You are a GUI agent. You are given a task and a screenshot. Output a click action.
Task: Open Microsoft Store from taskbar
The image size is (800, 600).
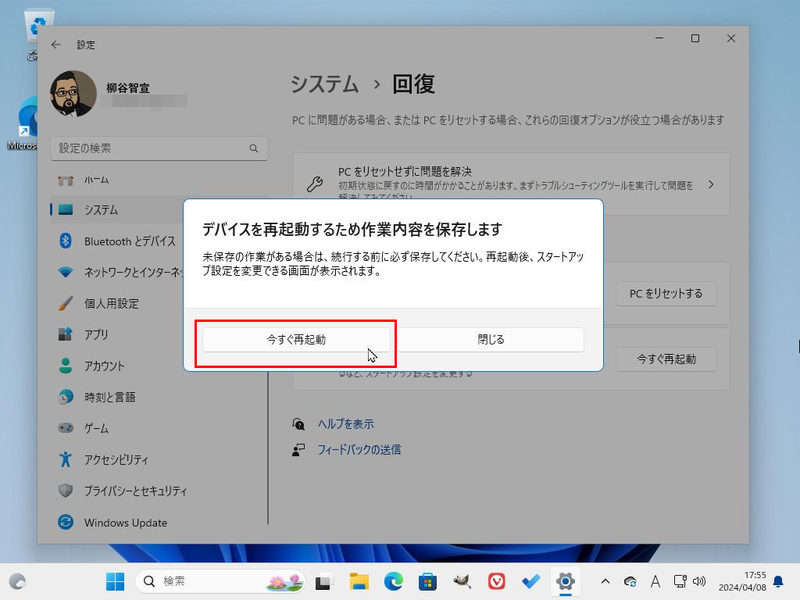428,582
